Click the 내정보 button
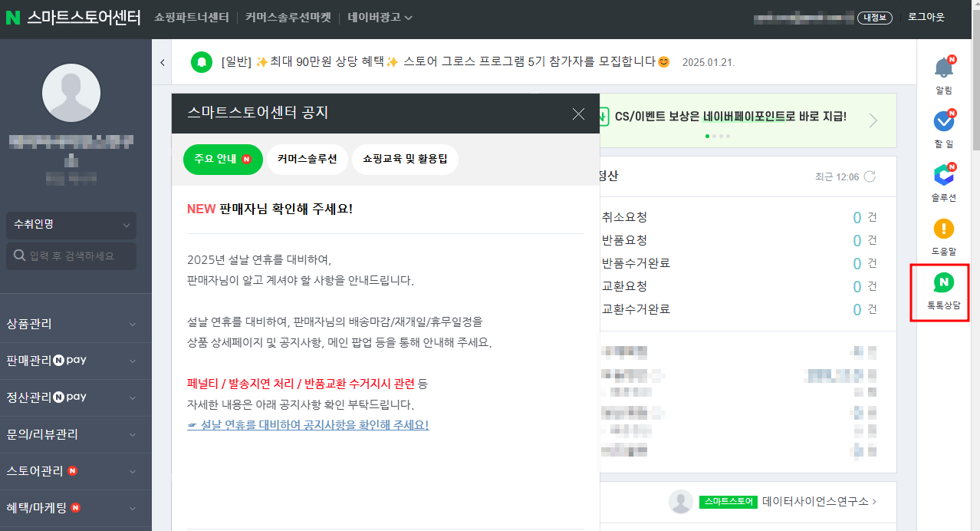The width and height of the screenshot is (980, 531). 875,18
